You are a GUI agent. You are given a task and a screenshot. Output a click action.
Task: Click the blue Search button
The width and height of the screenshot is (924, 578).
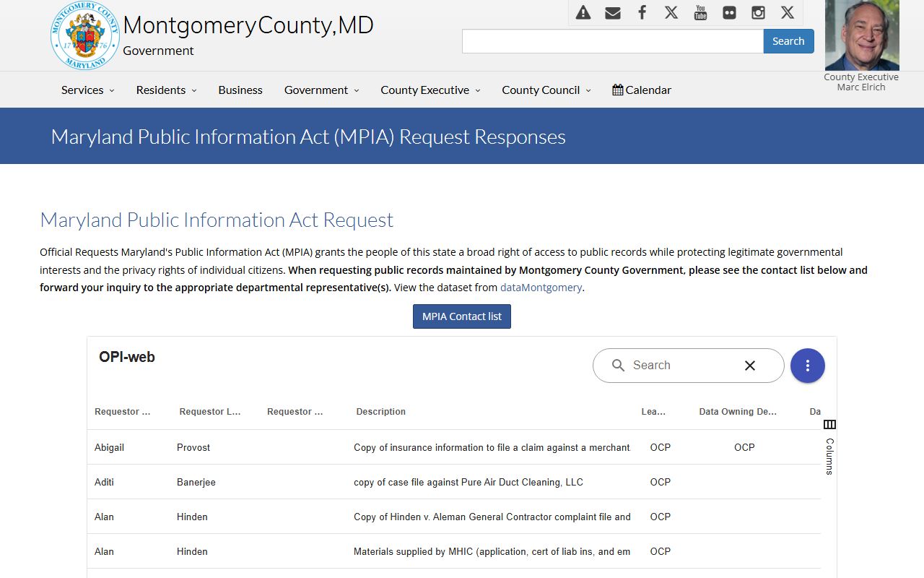coord(788,41)
